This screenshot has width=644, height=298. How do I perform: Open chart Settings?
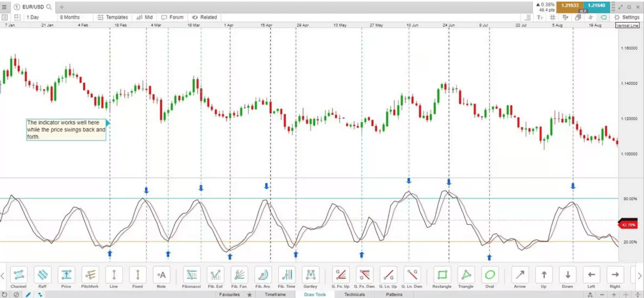tap(627, 17)
